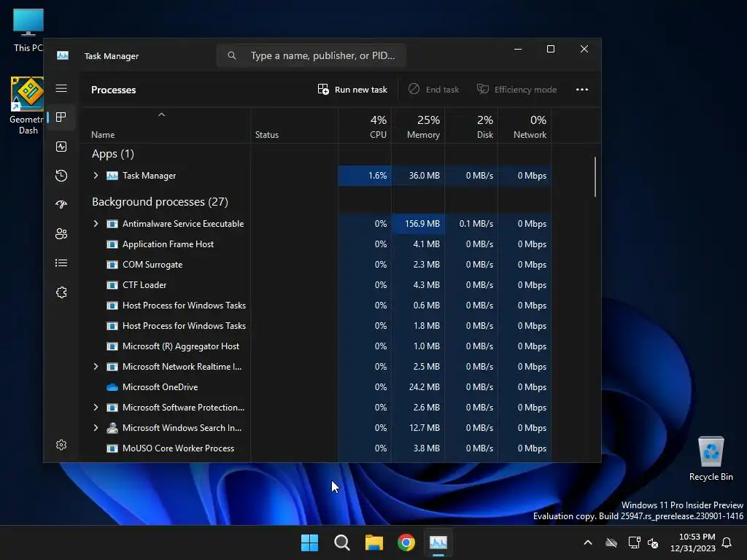Expand Microsoft Windows Search Indexer row
Image resolution: width=747 pixels, height=560 pixels.
pos(96,428)
